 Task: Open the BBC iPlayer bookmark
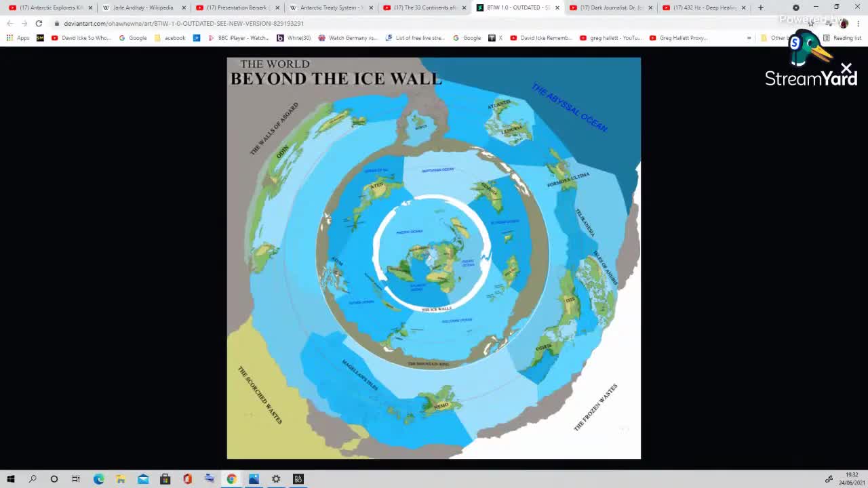239,38
